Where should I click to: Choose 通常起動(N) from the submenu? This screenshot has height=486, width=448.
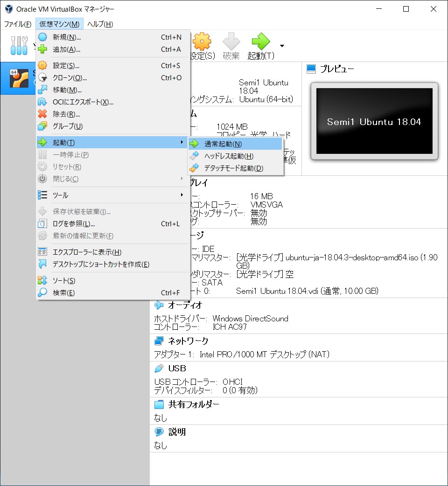coord(235,144)
